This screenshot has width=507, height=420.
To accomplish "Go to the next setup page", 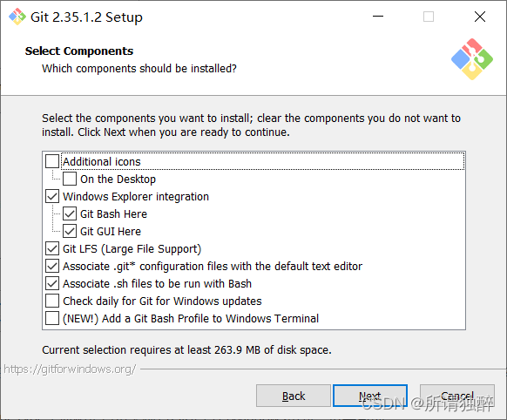I will [370, 396].
